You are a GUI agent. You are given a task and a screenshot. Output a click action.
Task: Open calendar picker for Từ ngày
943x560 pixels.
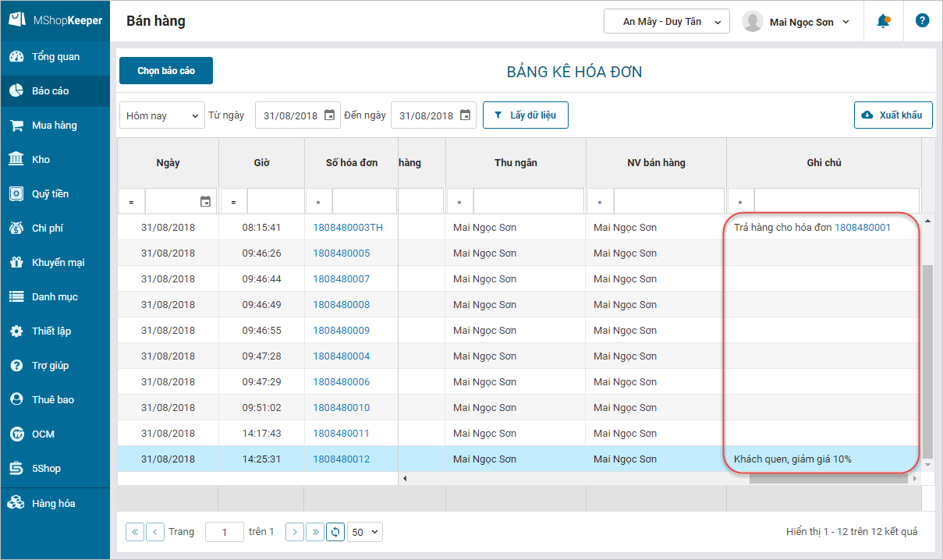(329, 115)
